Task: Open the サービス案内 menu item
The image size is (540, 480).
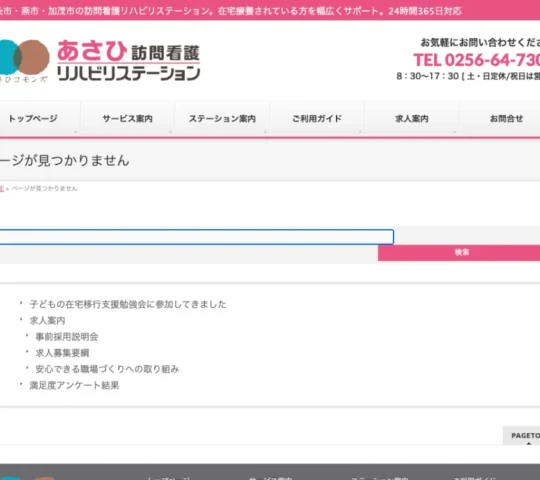Action: click(127, 119)
